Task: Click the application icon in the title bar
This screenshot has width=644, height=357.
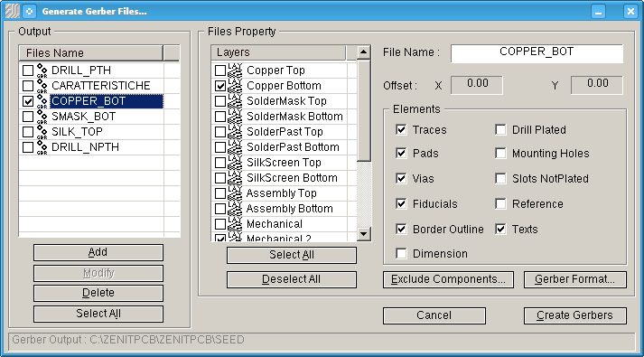Action: (x=13, y=11)
